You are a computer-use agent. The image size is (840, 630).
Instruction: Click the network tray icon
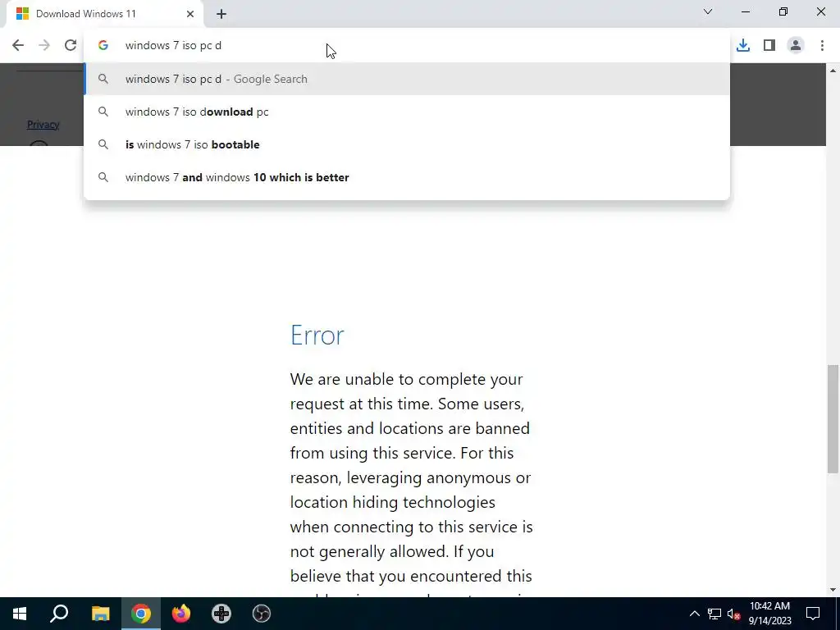point(714,614)
